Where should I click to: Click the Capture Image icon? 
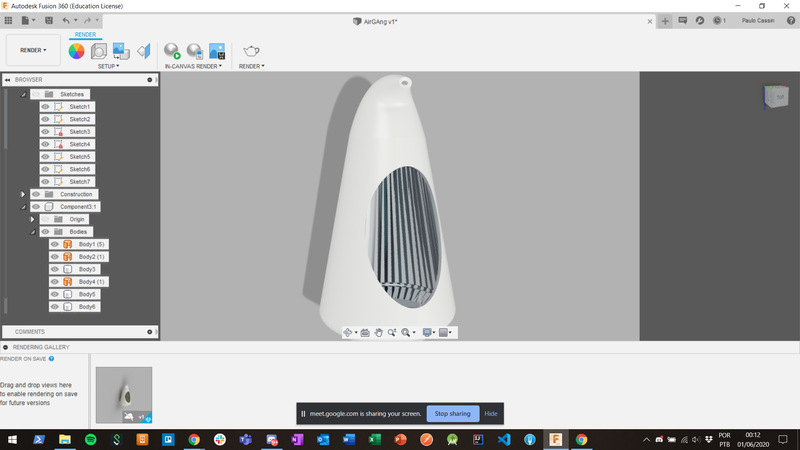[x=216, y=51]
